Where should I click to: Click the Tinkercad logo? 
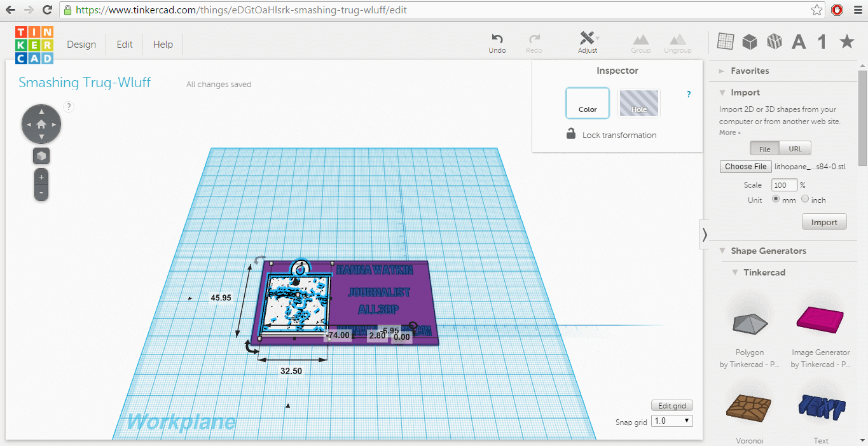pyautogui.click(x=34, y=45)
